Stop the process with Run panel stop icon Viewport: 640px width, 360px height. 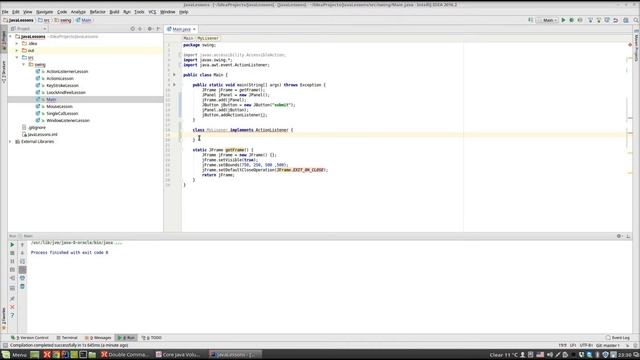(12, 253)
